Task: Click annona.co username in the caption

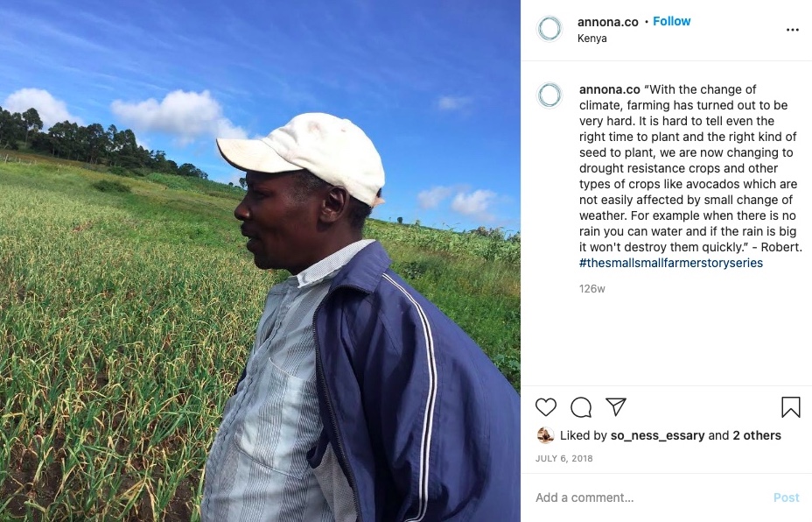Action: [x=610, y=89]
